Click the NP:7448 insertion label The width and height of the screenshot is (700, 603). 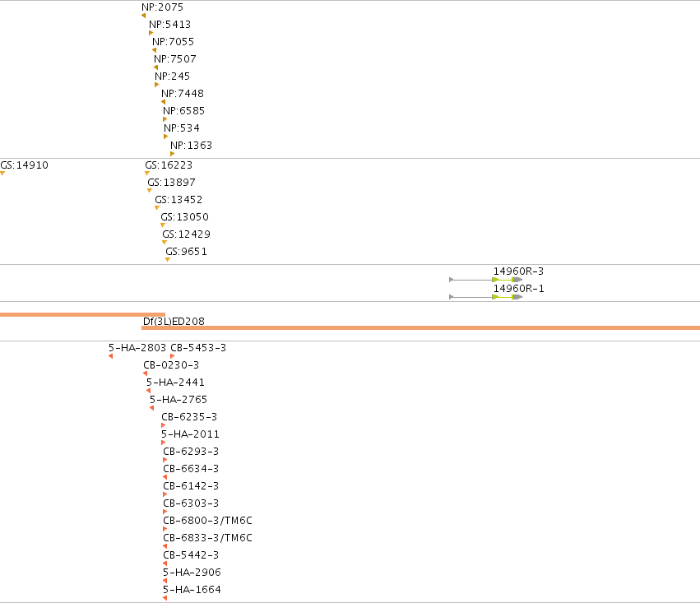[x=183, y=94]
